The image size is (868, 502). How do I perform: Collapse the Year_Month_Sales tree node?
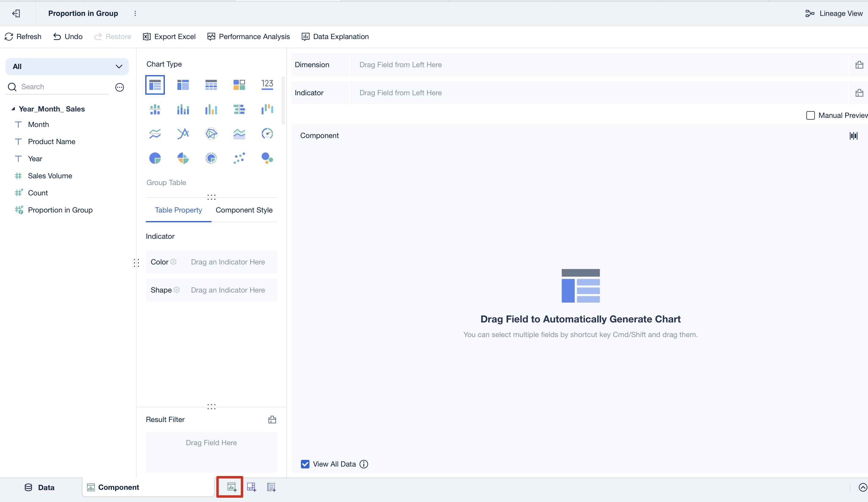click(13, 109)
